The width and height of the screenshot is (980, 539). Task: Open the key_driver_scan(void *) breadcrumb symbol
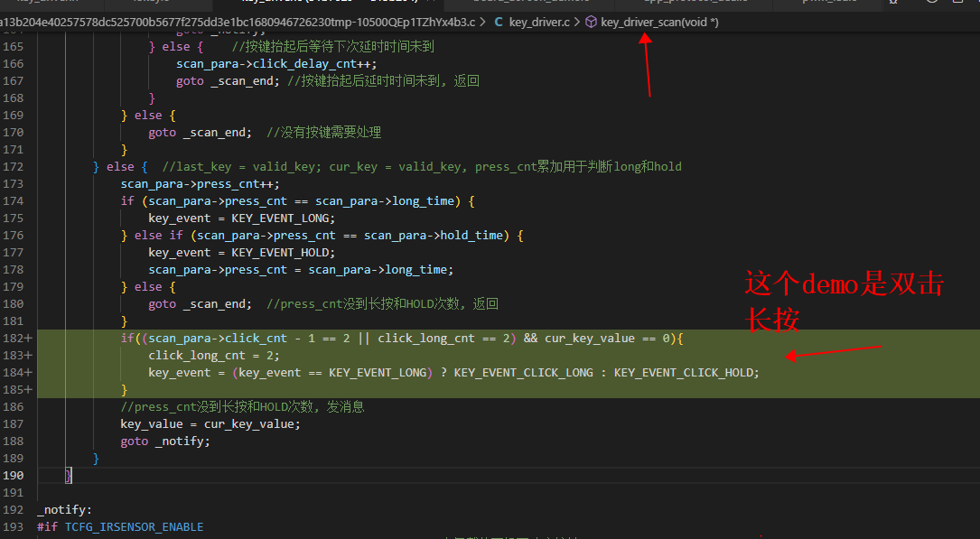click(659, 22)
